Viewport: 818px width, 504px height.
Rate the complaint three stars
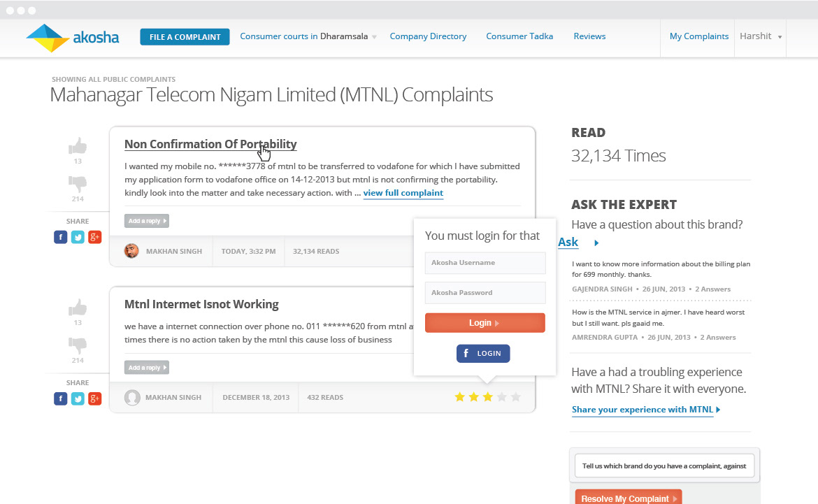pos(488,397)
